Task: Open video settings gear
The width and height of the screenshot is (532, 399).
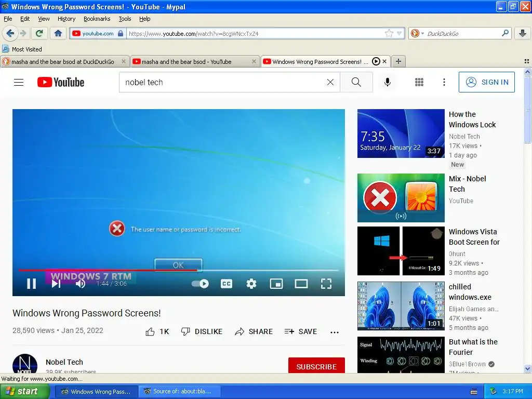Action: 251,284
